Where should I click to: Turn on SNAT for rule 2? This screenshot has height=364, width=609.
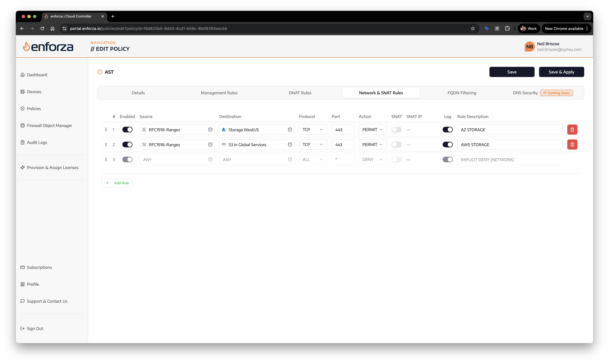click(x=396, y=145)
